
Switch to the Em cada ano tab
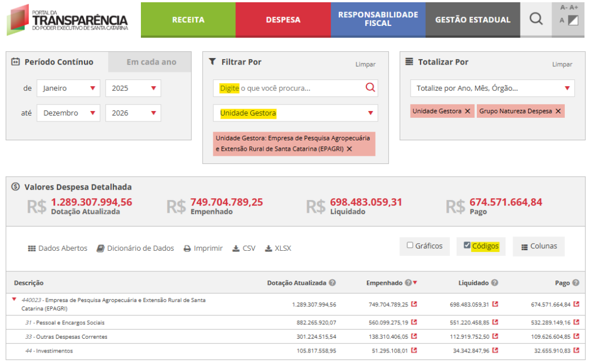[x=151, y=62]
